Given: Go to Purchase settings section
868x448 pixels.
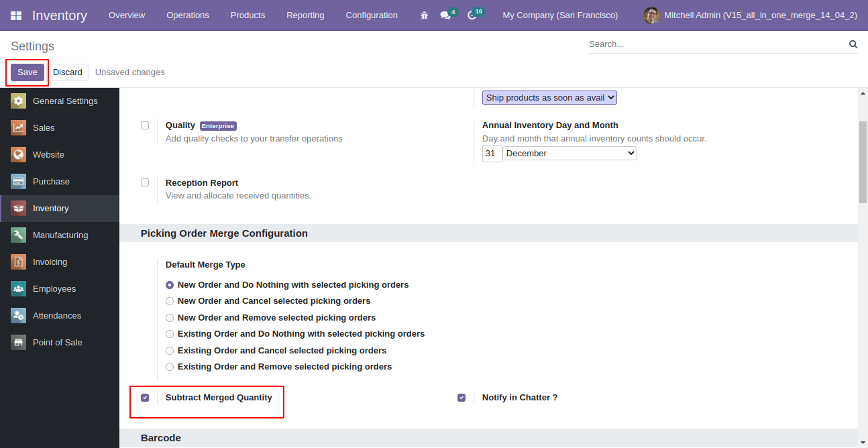Looking at the screenshot, I should pyautogui.click(x=60, y=182).
